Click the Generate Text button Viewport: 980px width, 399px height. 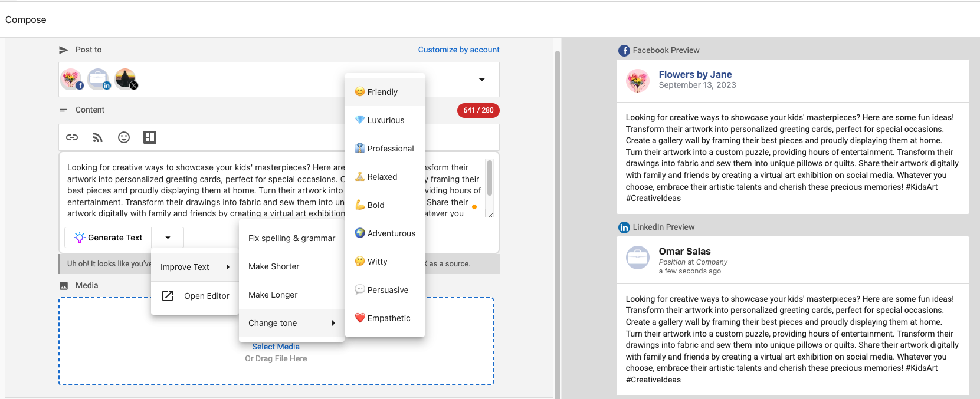(108, 238)
